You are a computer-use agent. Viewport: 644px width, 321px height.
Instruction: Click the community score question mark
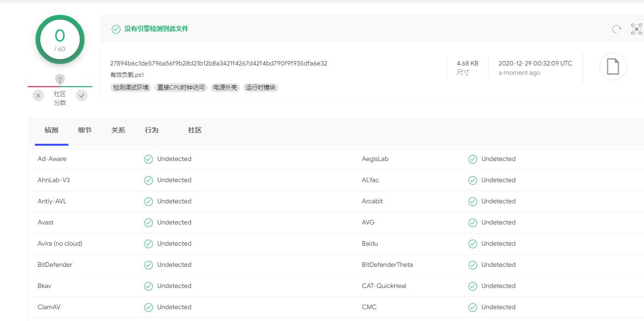[60, 80]
